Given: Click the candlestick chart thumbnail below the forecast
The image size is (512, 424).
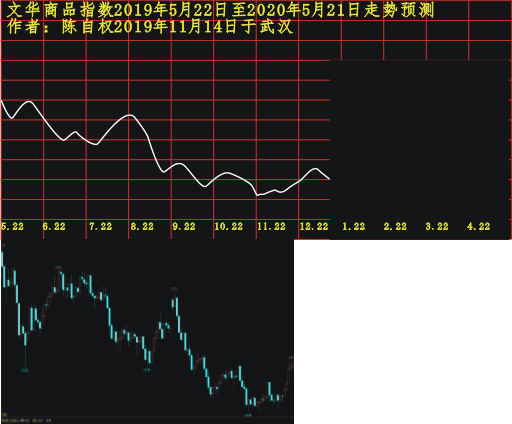Looking at the screenshot, I should click(147, 332).
